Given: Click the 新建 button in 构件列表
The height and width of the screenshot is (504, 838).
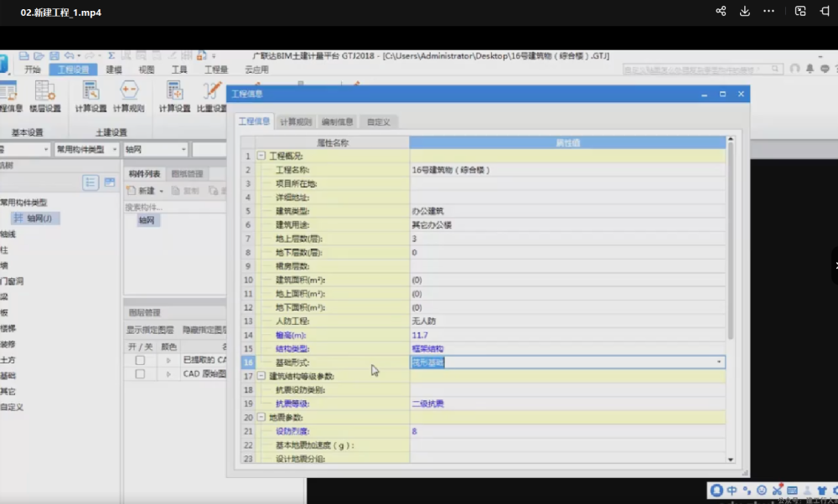Looking at the screenshot, I should click(141, 191).
